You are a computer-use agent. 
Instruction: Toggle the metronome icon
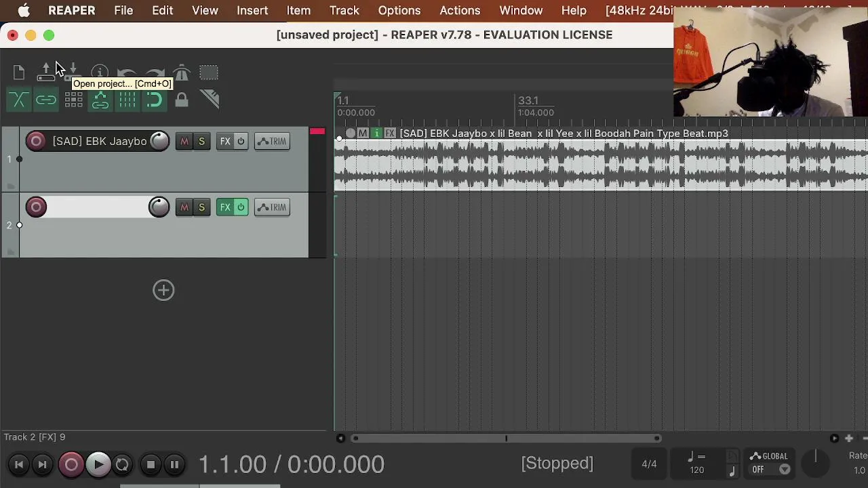tap(181, 73)
